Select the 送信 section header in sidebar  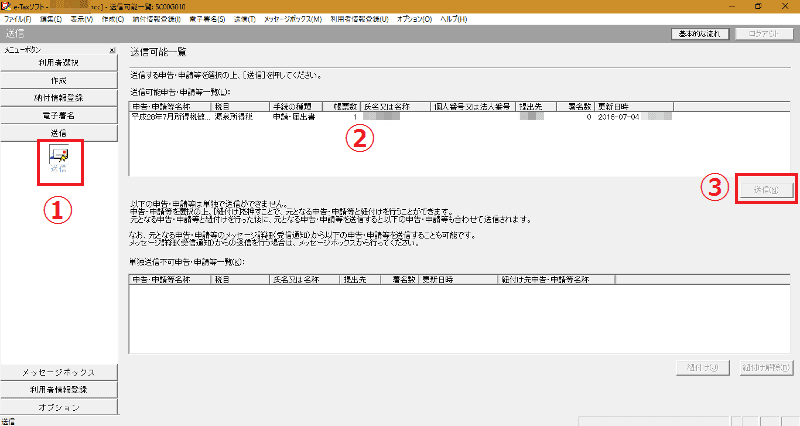(x=59, y=133)
